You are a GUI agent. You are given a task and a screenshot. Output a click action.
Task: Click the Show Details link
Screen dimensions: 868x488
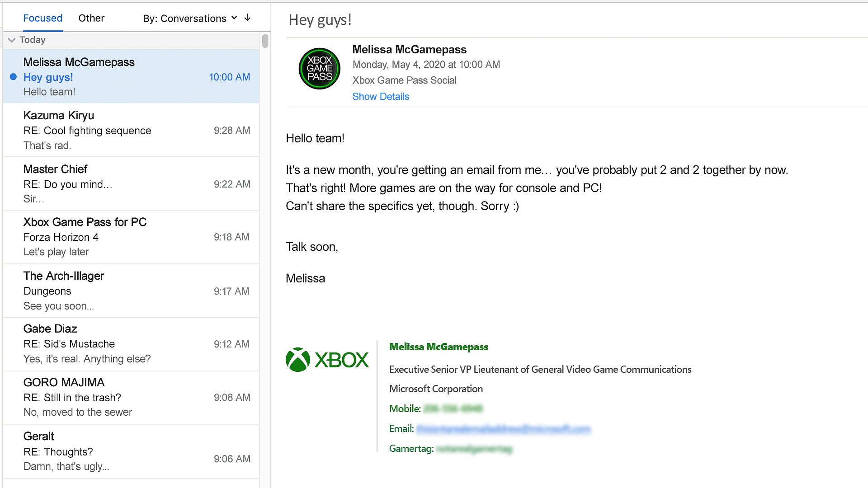(x=380, y=96)
